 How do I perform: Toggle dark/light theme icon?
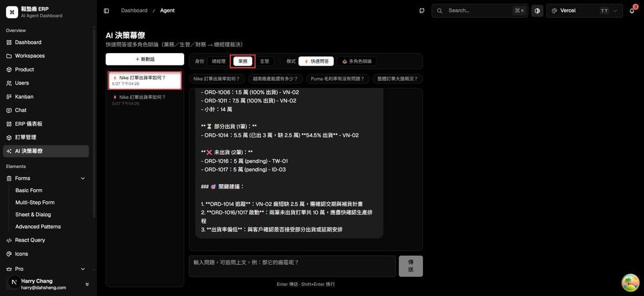coord(537,11)
